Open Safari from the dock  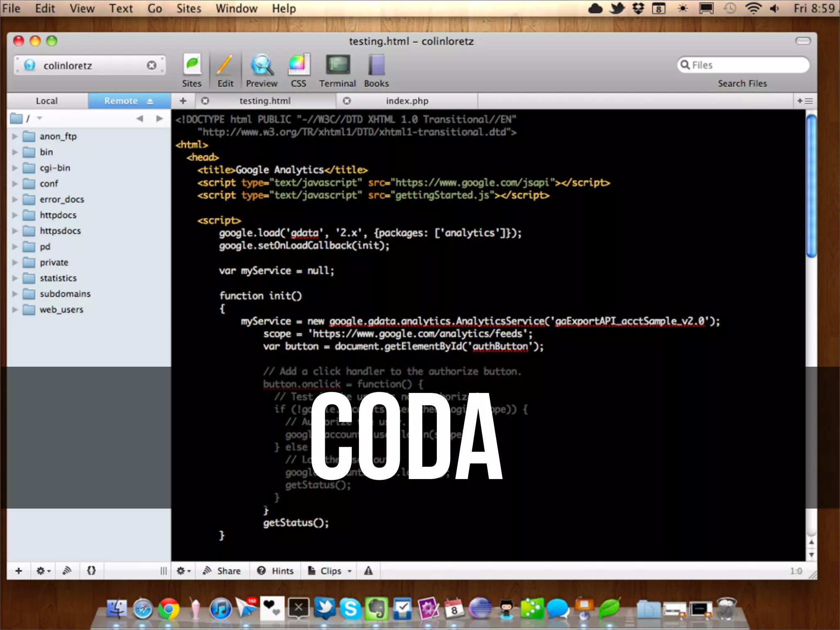point(143,608)
